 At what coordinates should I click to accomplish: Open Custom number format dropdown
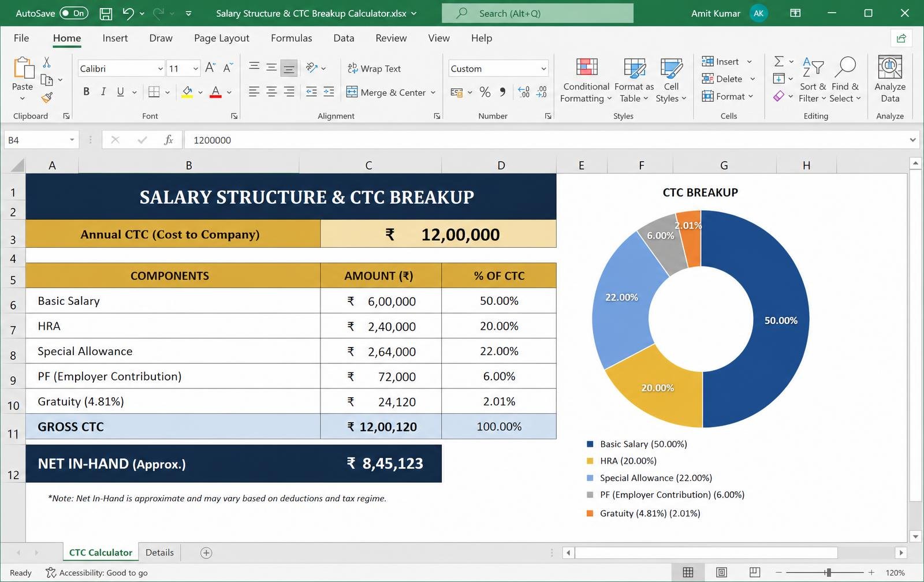pyautogui.click(x=543, y=69)
